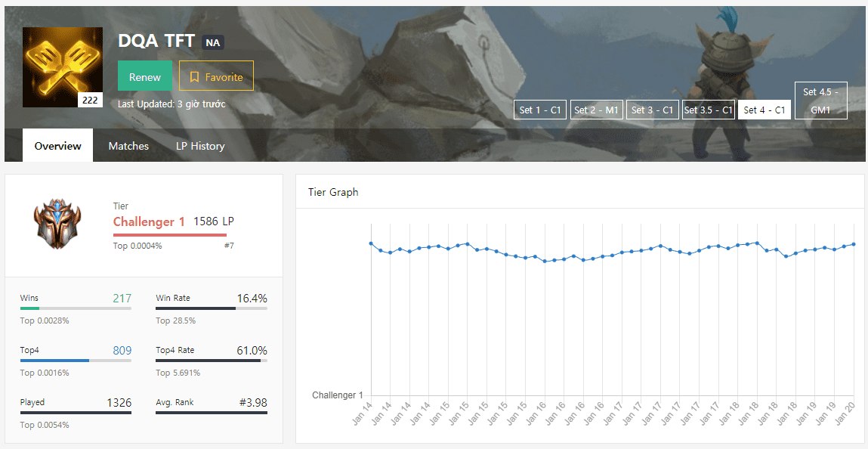Viewport: 868px width, 449px height.
Task: Click the Top 0.0004% text
Action: pos(137,245)
